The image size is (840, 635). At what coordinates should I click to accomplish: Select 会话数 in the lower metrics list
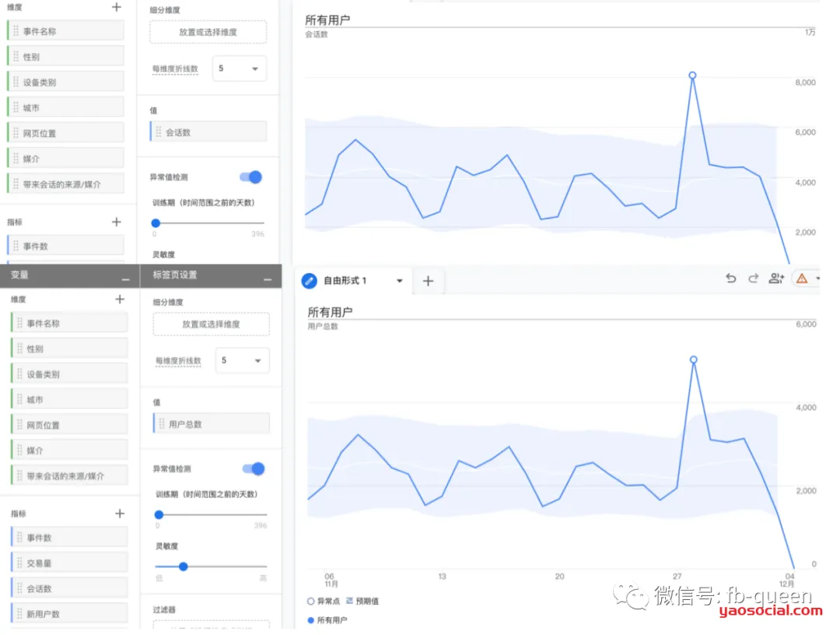point(69,588)
